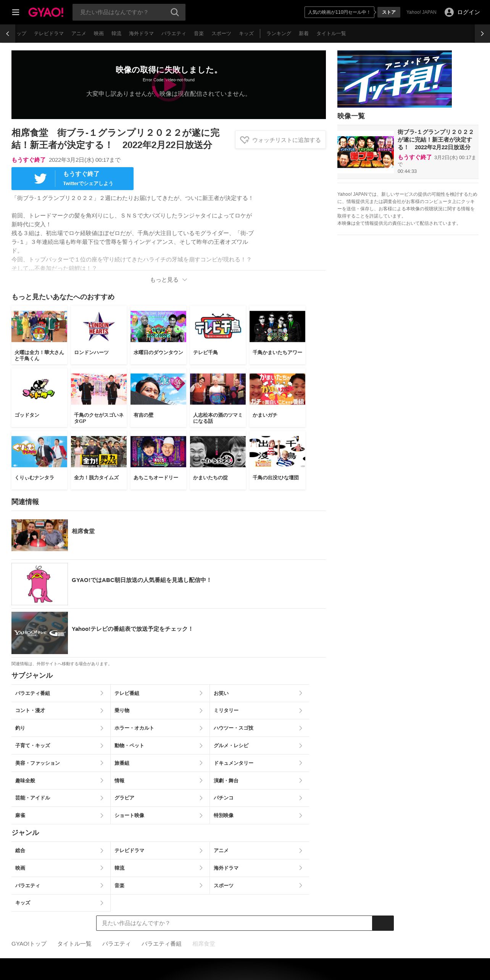Open the テレビ千鳥 card
Screen dimensions: 490x980
[x=218, y=335]
